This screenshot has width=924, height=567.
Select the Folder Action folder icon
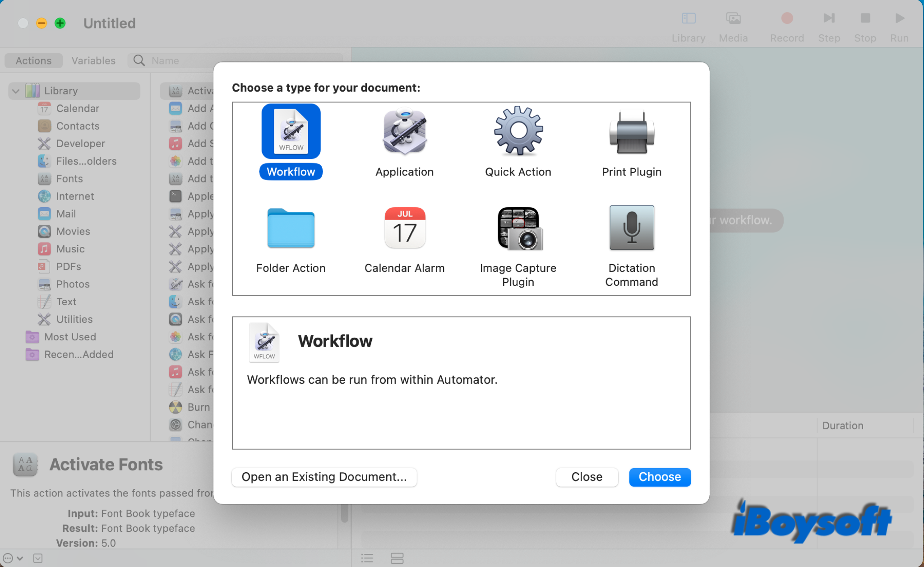[x=291, y=228]
